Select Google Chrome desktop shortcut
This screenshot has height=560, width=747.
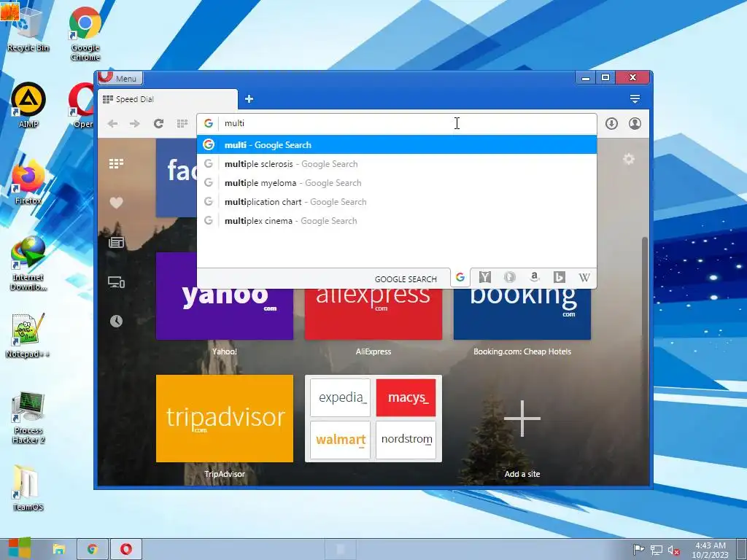coord(85,34)
